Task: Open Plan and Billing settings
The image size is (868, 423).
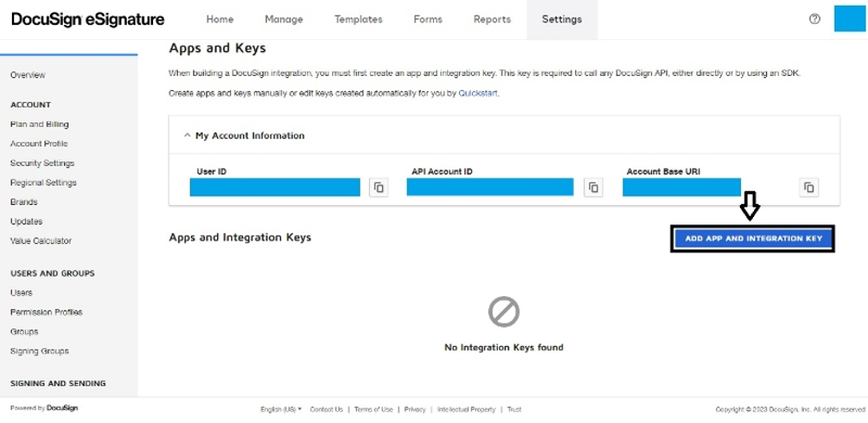Action: pyautogui.click(x=39, y=124)
